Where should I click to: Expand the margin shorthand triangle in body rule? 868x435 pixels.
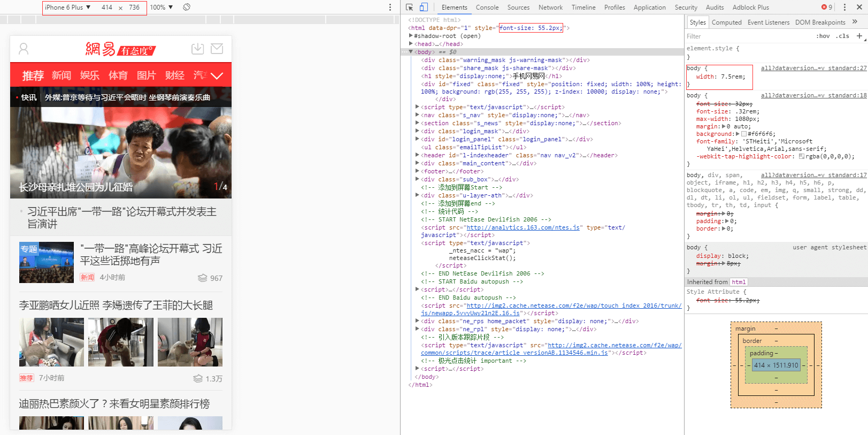coord(724,126)
